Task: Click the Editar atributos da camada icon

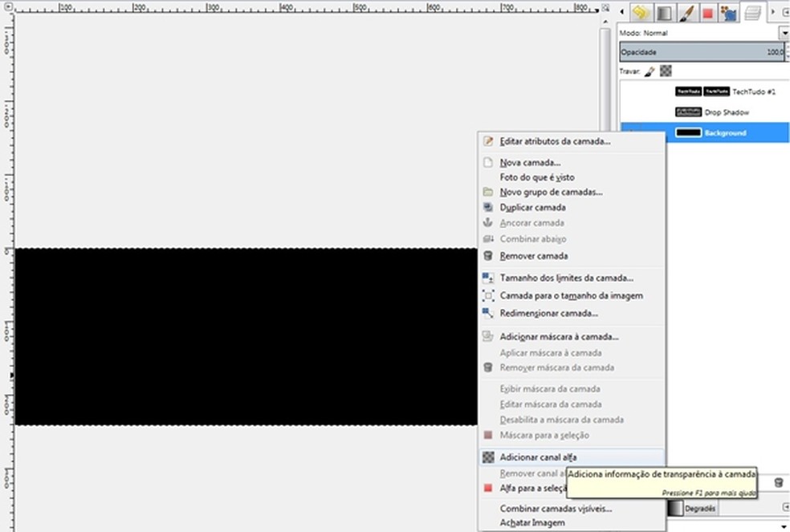Action: pyautogui.click(x=488, y=141)
